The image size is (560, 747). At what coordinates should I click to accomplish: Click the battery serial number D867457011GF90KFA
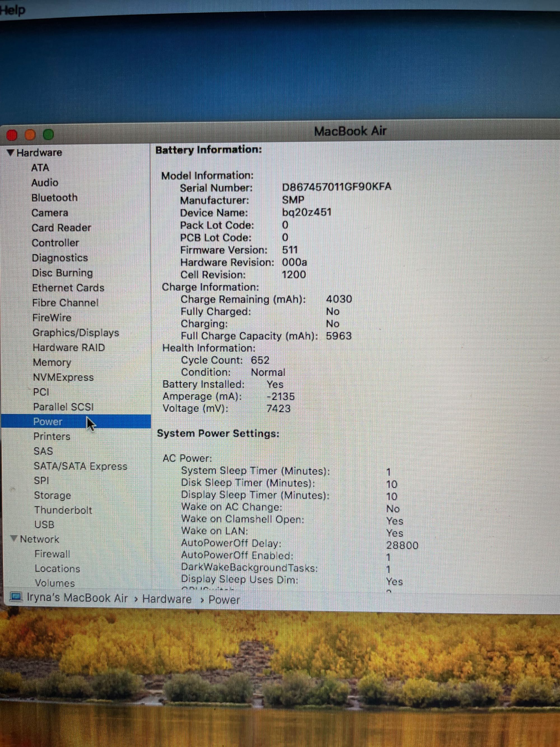337,187
